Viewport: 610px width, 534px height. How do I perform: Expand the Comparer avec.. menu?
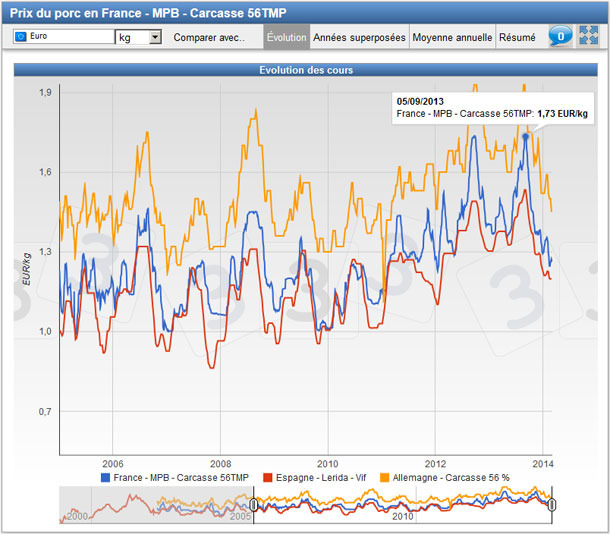point(210,37)
